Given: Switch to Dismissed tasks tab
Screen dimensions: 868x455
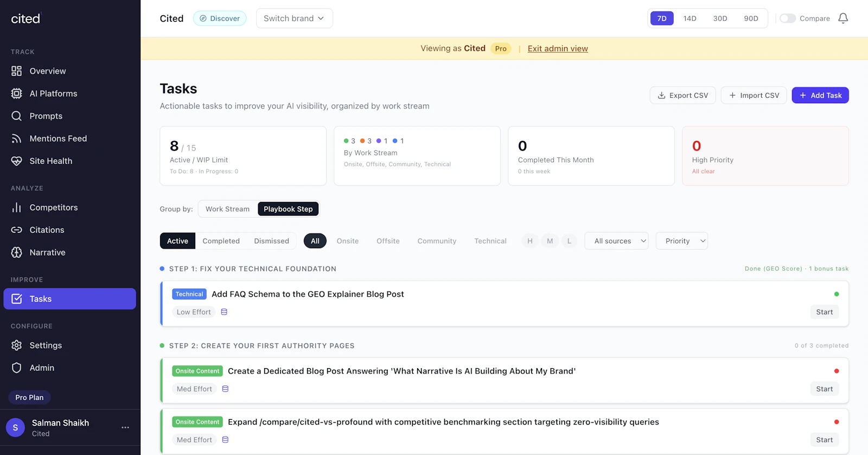Looking at the screenshot, I should pyautogui.click(x=272, y=241).
